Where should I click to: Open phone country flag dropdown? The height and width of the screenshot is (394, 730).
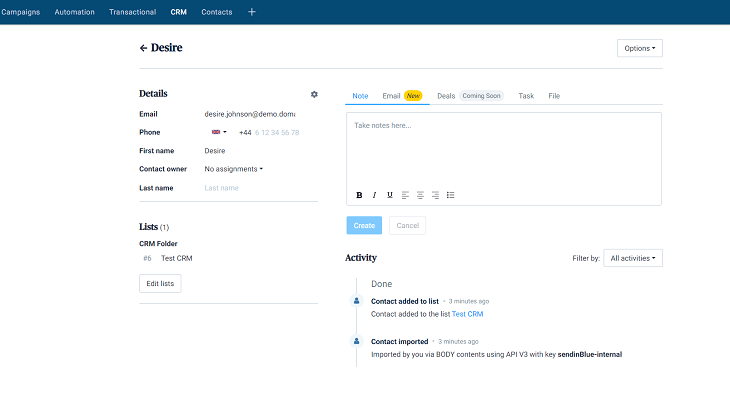point(219,132)
